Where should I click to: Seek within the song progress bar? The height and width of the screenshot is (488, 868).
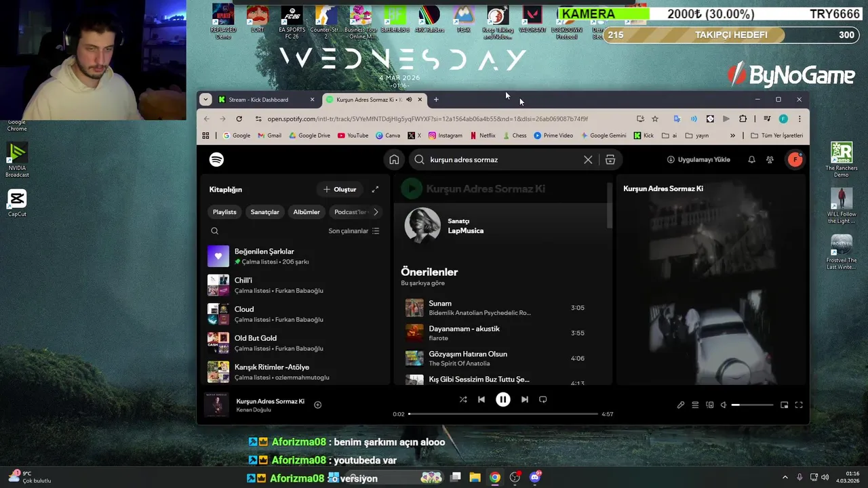click(503, 414)
